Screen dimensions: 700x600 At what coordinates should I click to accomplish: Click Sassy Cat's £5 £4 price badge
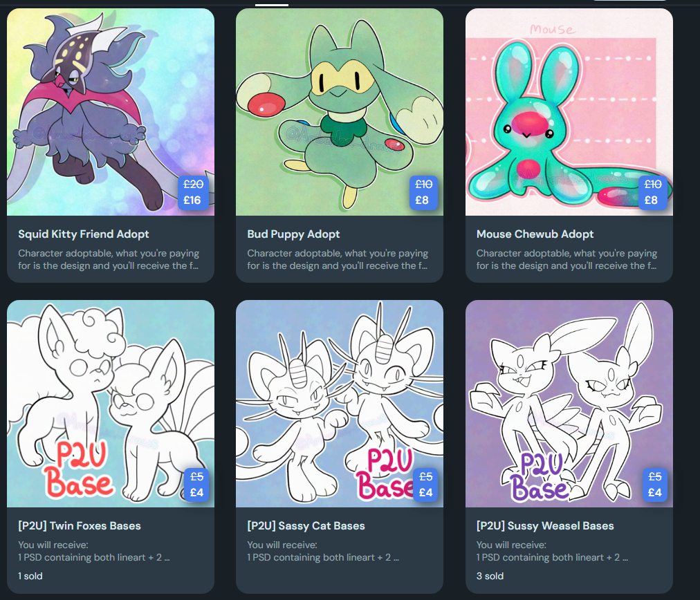(x=426, y=485)
